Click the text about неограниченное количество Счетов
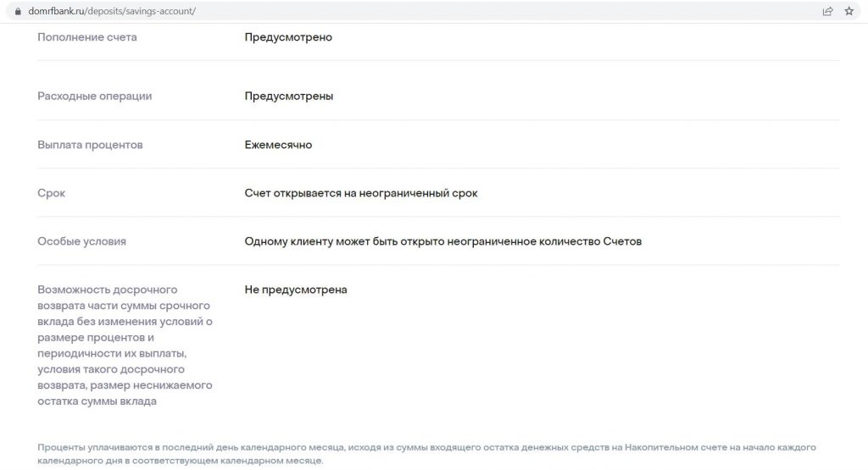The image size is (868, 470). coord(442,241)
